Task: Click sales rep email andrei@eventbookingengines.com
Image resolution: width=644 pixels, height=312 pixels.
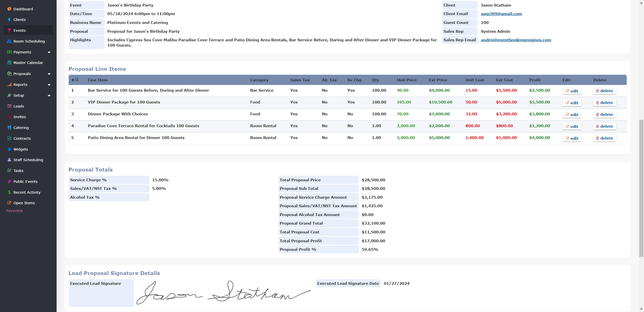Action: tap(516, 40)
